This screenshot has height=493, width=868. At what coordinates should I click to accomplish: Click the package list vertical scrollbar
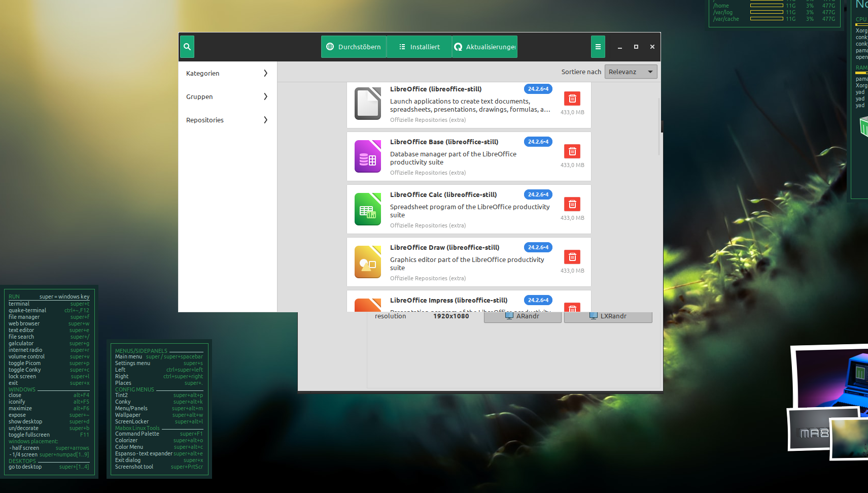coord(659,126)
